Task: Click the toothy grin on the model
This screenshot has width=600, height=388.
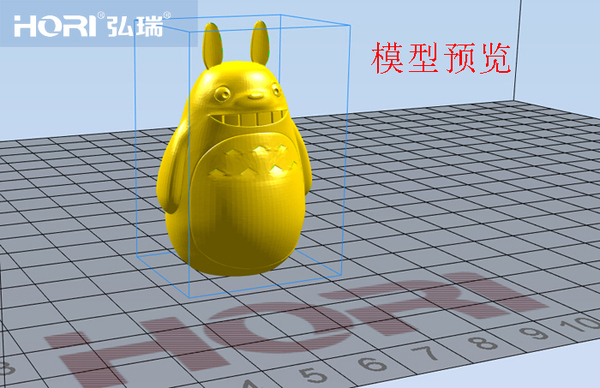Action: (x=249, y=117)
